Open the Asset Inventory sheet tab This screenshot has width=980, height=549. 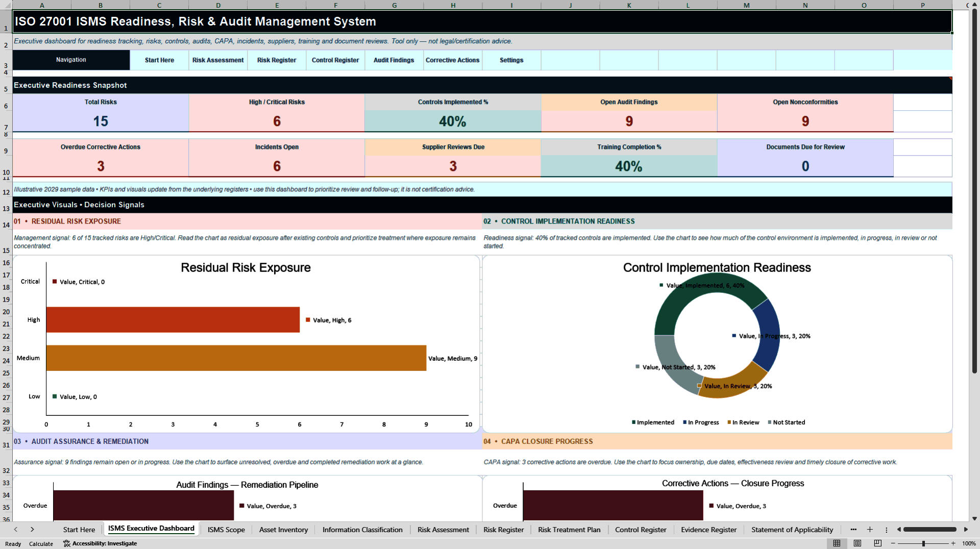(283, 530)
